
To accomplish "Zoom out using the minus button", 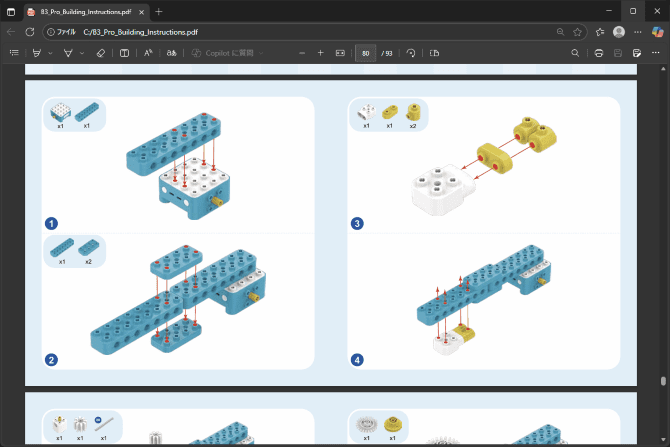I will (298, 52).
